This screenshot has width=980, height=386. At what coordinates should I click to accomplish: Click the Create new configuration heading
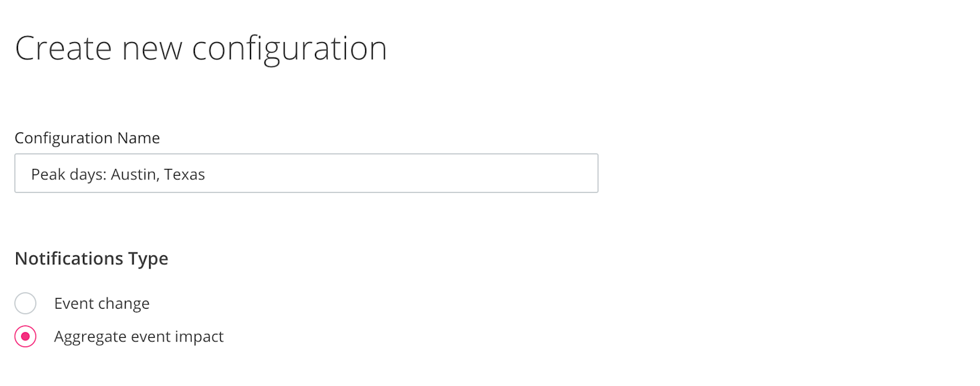202,48
